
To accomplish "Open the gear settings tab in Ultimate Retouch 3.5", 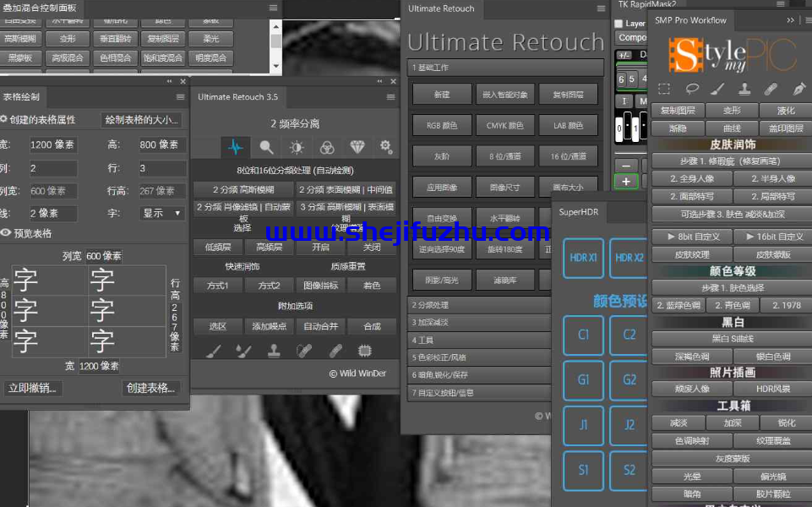I will click(386, 147).
